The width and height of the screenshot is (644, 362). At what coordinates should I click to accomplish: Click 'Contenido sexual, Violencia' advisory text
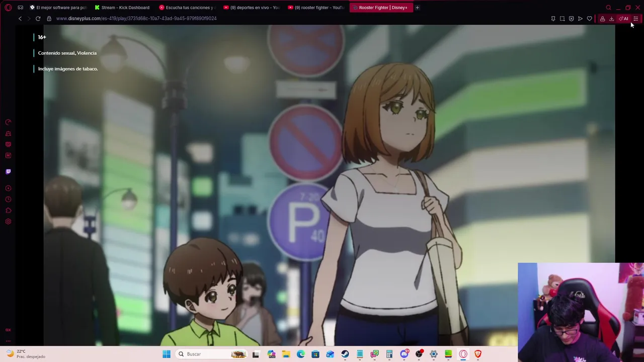click(x=67, y=53)
